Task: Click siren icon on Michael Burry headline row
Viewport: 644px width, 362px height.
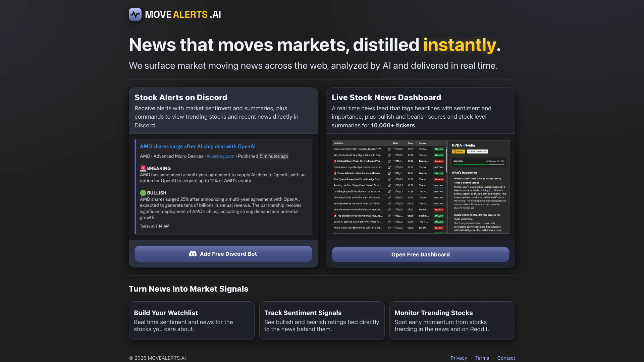Action: (x=335, y=161)
